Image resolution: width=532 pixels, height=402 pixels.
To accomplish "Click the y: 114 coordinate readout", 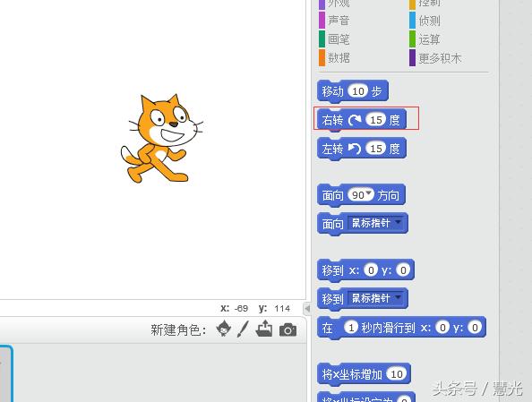I will point(274,308).
